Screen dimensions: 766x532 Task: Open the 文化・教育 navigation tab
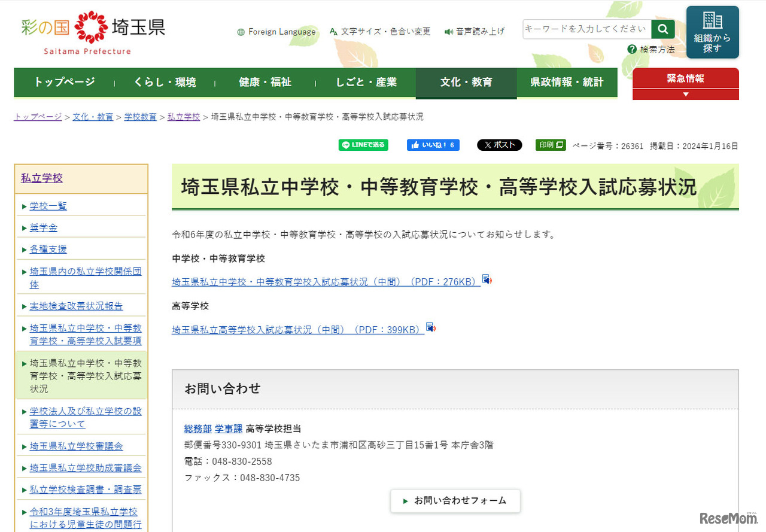point(466,83)
